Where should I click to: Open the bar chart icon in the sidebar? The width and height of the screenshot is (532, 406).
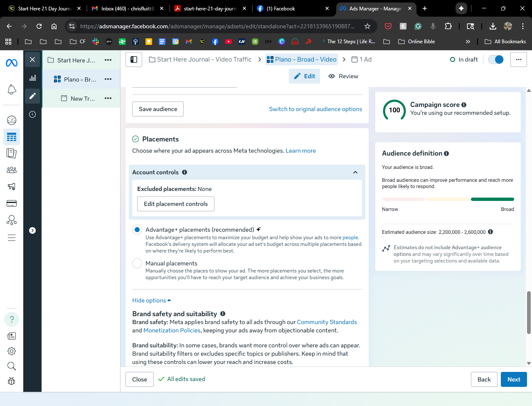32,78
